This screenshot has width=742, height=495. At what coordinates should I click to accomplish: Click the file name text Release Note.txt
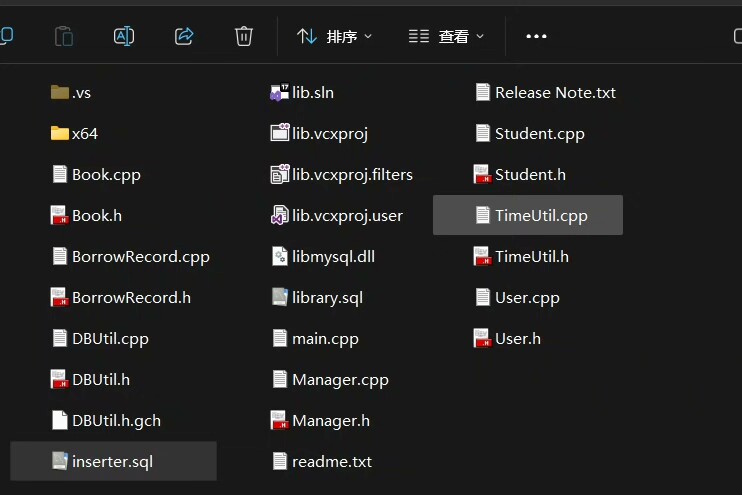[x=556, y=93]
